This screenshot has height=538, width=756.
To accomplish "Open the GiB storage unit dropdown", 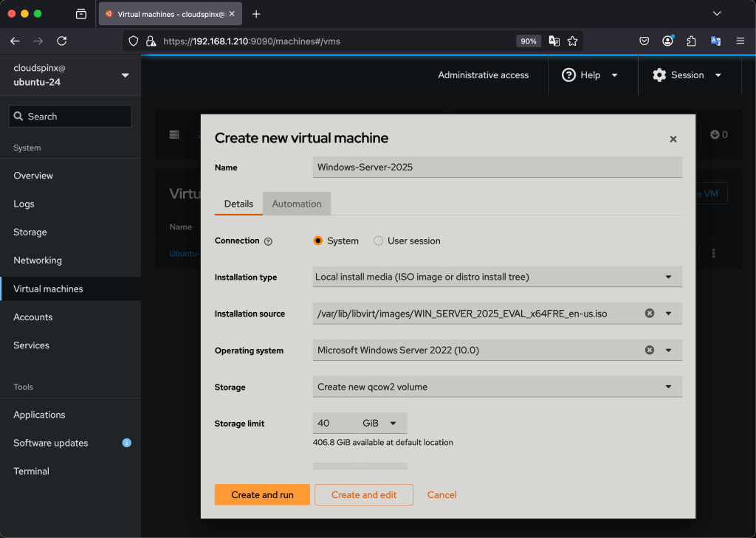I will [381, 424].
